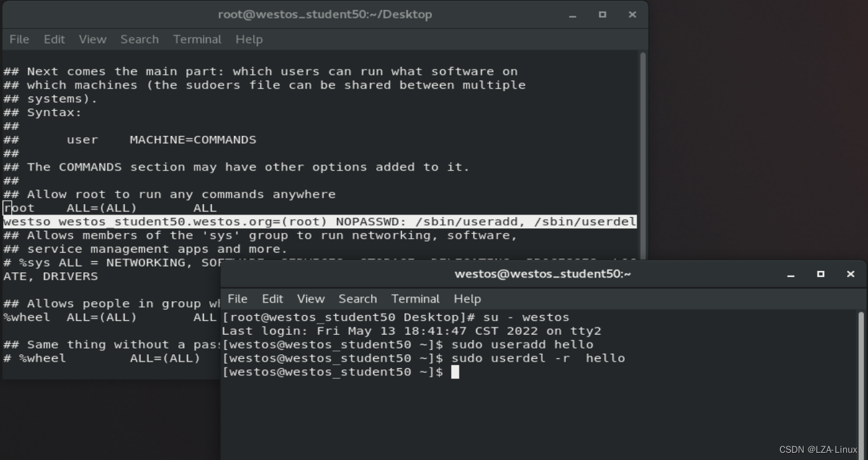Open the Help menu in root terminal

tap(248, 39)
